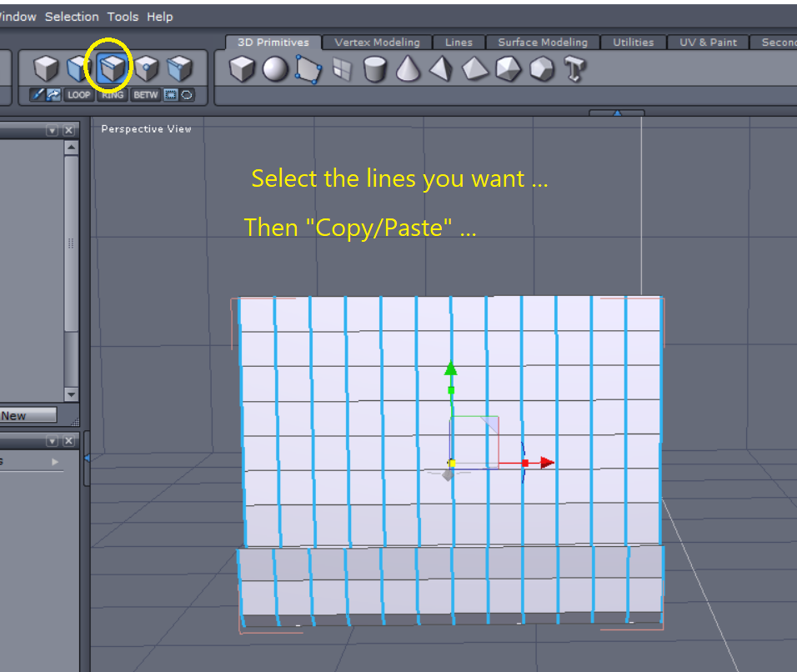Open the lower side panel dropdown arrow
The width and height of the screenshot is (797, 672).
(52, 441)
